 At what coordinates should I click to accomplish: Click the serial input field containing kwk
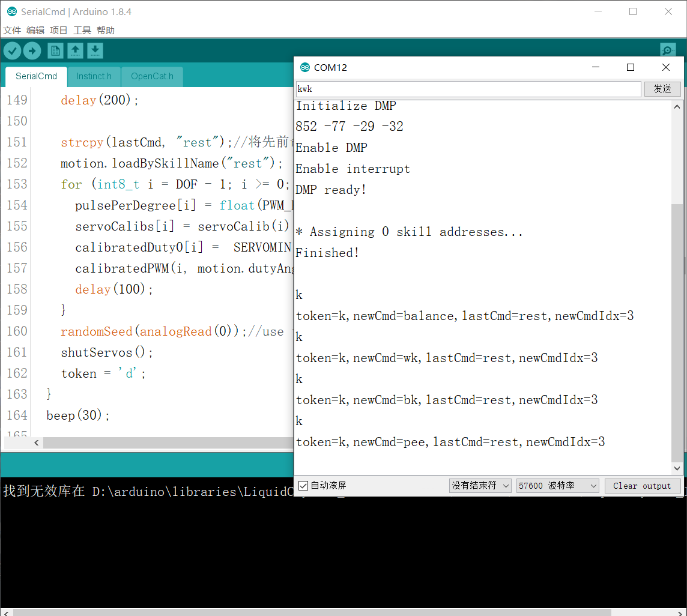pyautogui.click(x=468, y=89)
